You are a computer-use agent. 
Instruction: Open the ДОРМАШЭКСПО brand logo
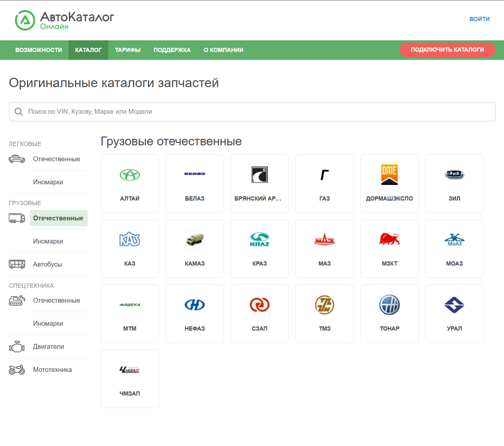tap(389, 175)
